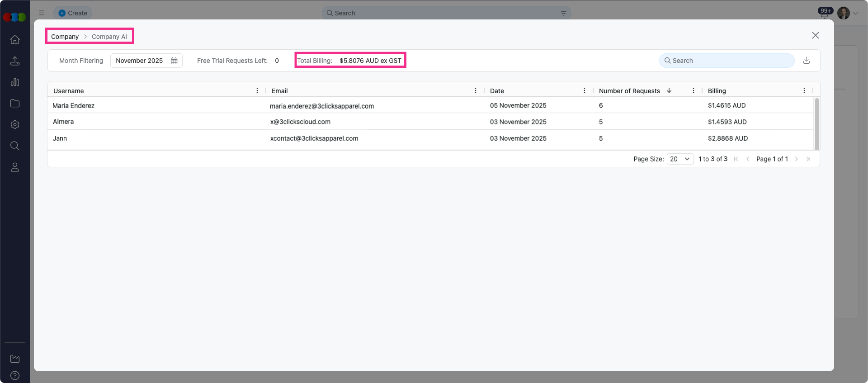Open notifications bell with 99+ badge
Screen dimensions: 868x383
click(x=825, y=14)
